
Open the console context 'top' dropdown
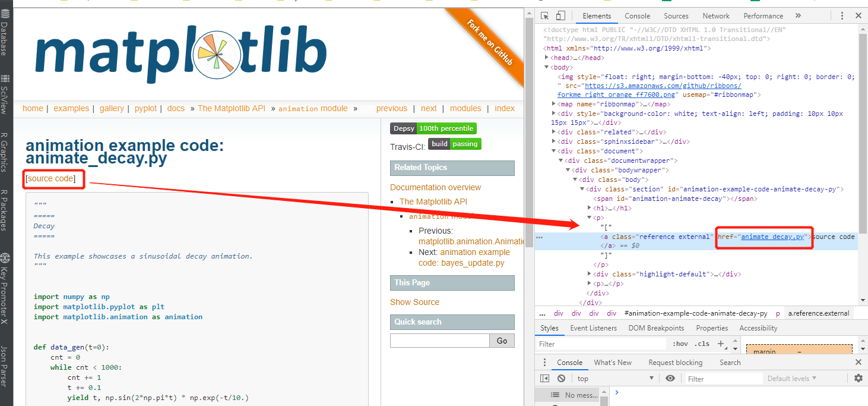pyautogui.click(x=614, y=379)
